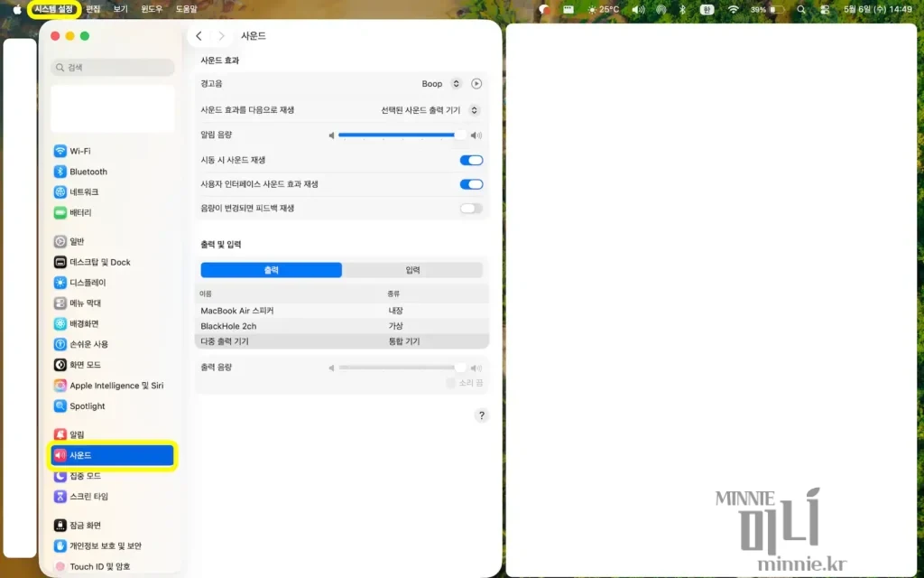Viewport: 924px width, 578px height.
Task: Open the 시스템 설정 menu
Action: 53,9
